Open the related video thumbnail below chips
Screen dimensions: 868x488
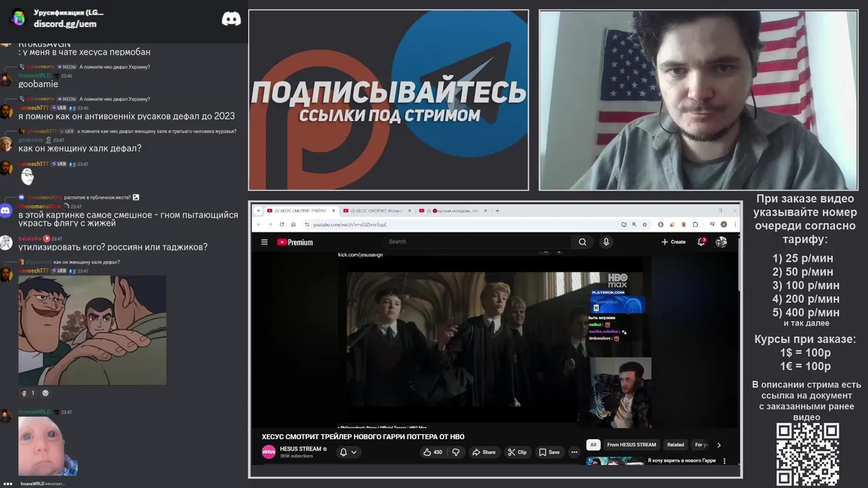tap(614, 461)
